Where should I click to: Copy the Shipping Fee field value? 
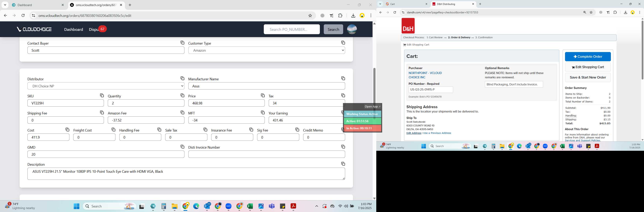point(102,113)
